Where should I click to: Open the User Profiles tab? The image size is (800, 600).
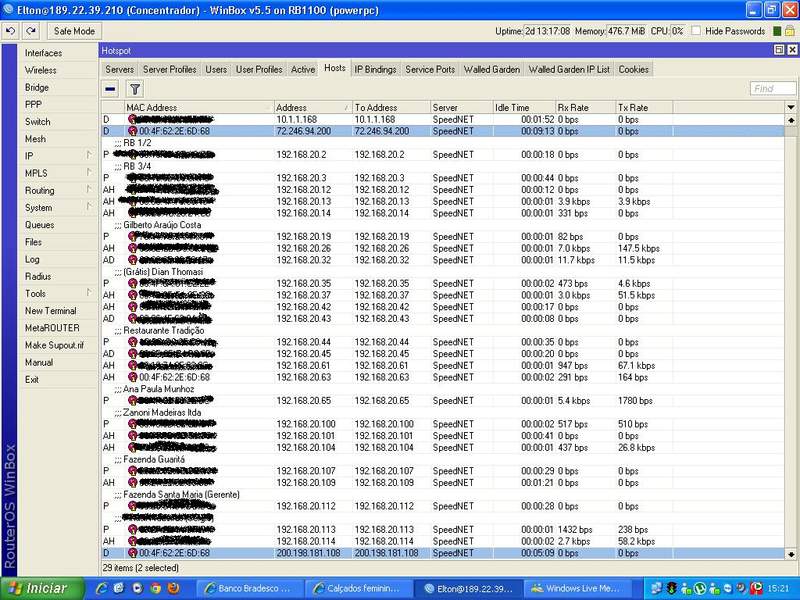(x=259, y=69)
